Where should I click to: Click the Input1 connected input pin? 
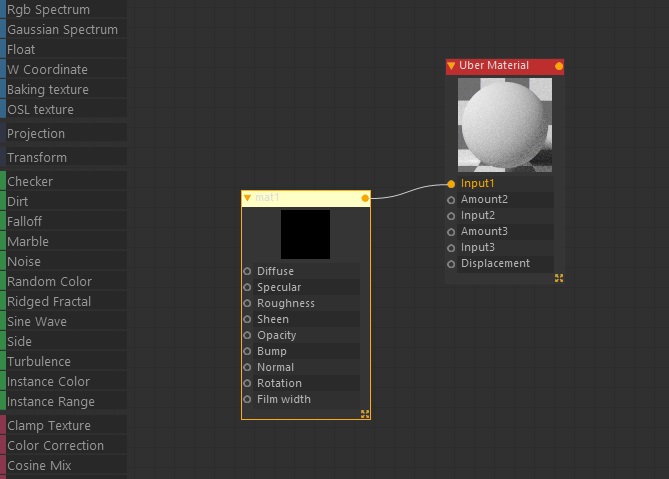[x=451, y=184]
